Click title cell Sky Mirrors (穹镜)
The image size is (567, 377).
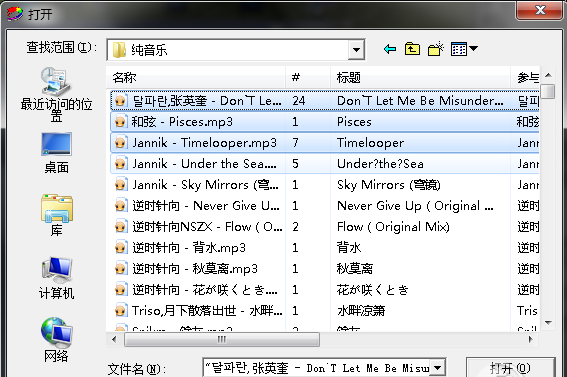[x=389, y=185]
